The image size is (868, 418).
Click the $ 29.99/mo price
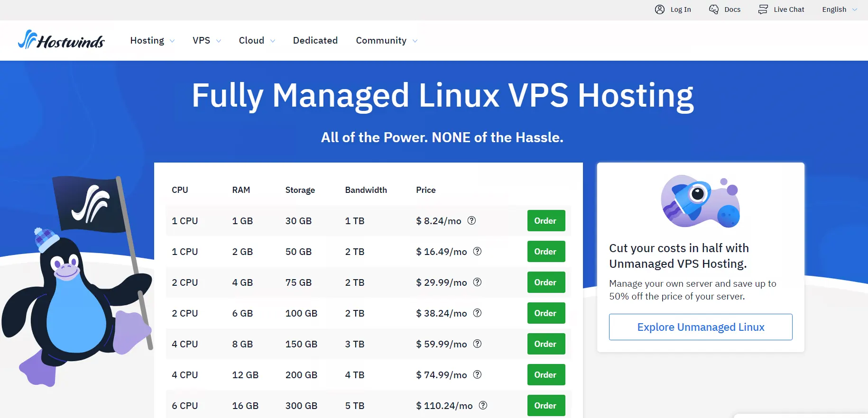tap(442, 282)
